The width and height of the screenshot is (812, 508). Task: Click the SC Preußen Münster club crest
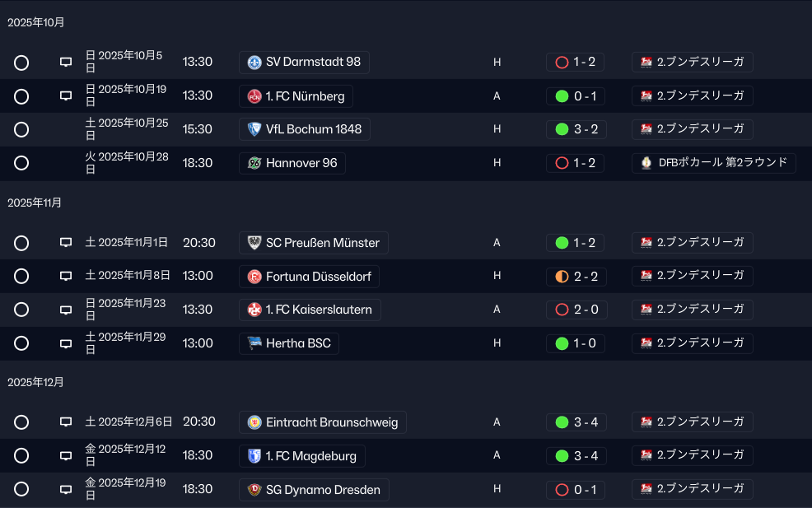(x=254, y=243)
